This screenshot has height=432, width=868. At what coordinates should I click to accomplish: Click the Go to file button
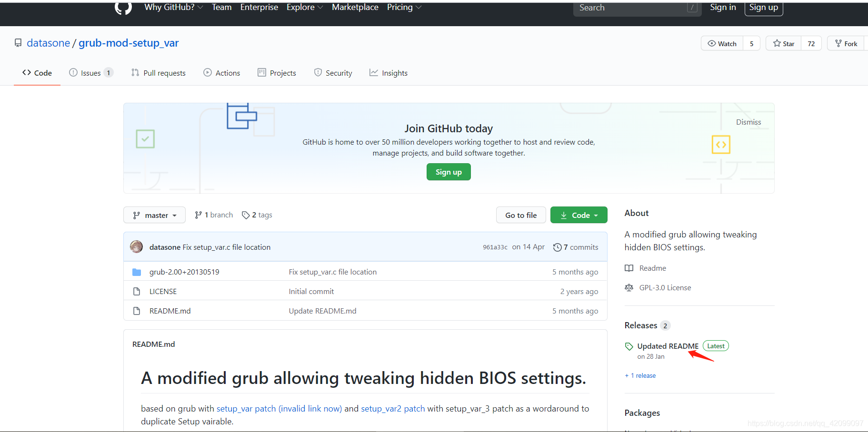point(521,215)
